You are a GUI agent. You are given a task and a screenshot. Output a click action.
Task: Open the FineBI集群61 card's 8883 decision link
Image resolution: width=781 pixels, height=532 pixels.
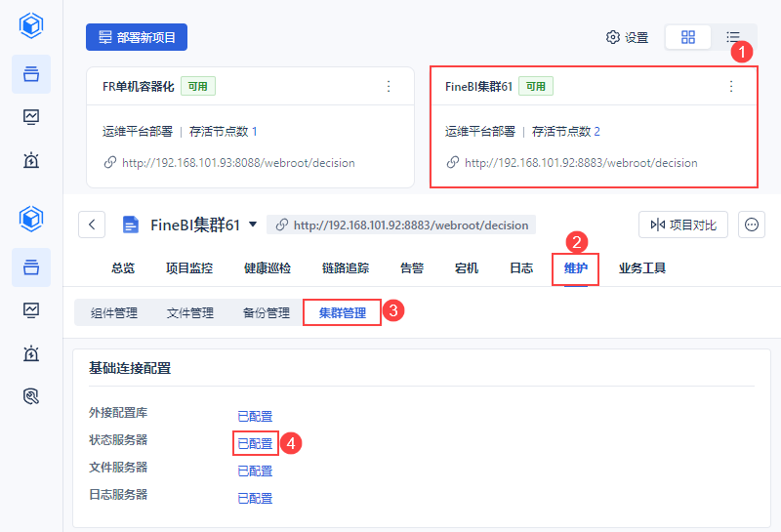pyautogui.click(x=581, y=163)
